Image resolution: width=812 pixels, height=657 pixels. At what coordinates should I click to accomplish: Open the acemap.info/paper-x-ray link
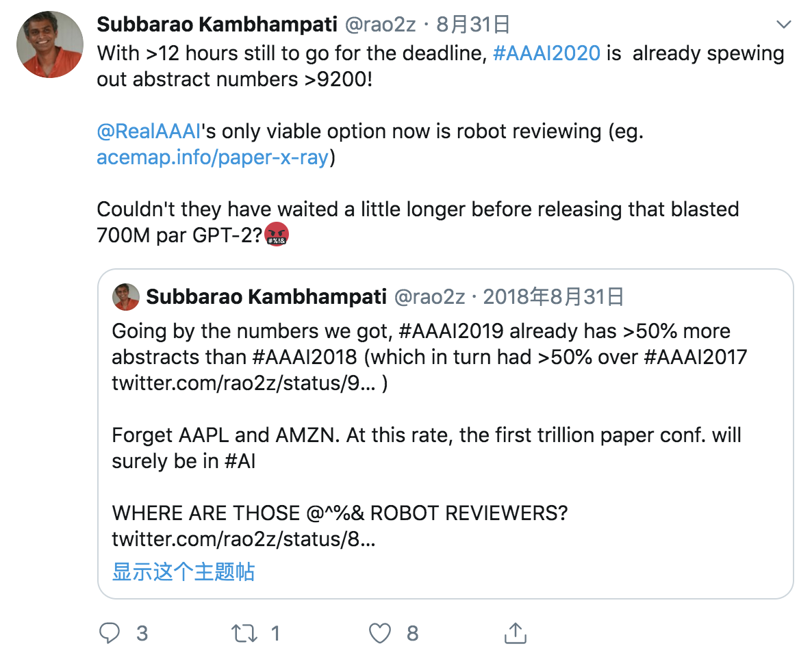pos(214,157)
